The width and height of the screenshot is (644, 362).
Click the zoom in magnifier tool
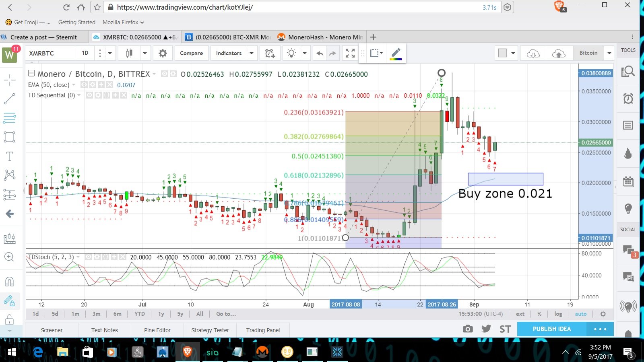point(10,257)
